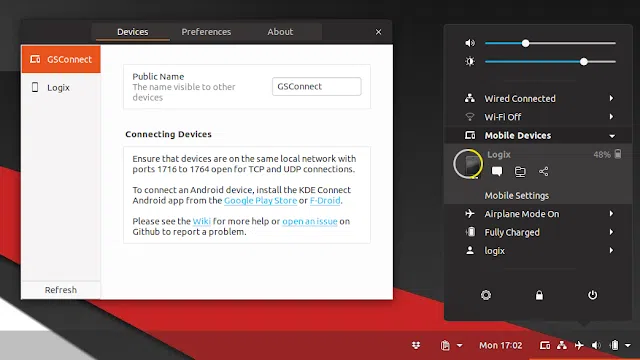
Task: Expand the Airplane Mode On submenu arrow
Action: pos(611,213)
